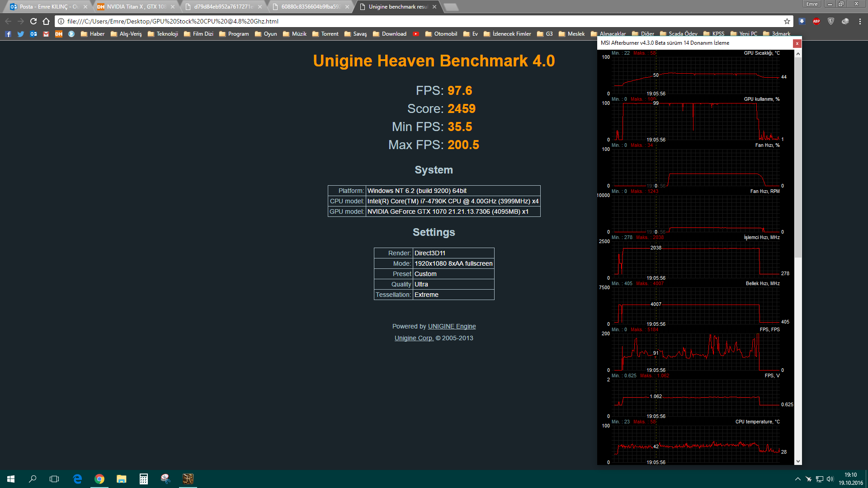Open the Haber bookmarks folder

click(93, 34)
